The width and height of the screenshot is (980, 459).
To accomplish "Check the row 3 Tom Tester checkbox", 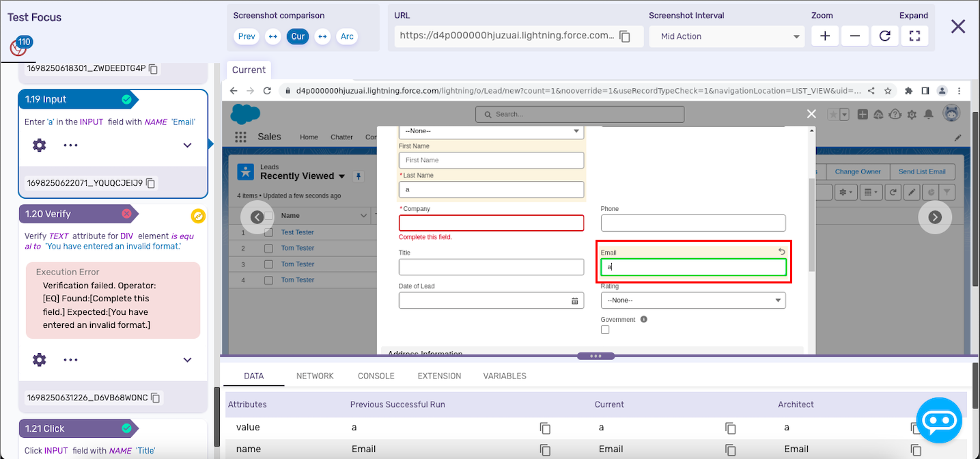I will click(x=268, y=264).
